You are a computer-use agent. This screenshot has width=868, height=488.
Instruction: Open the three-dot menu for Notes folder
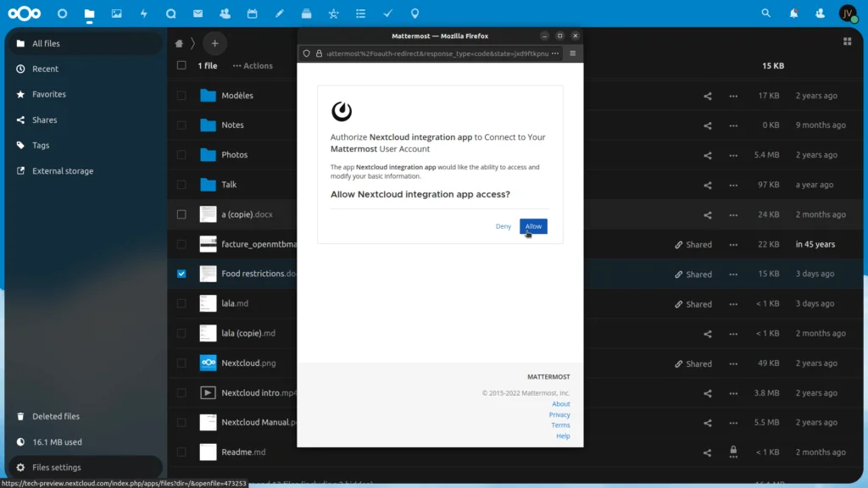coord(733,125)
